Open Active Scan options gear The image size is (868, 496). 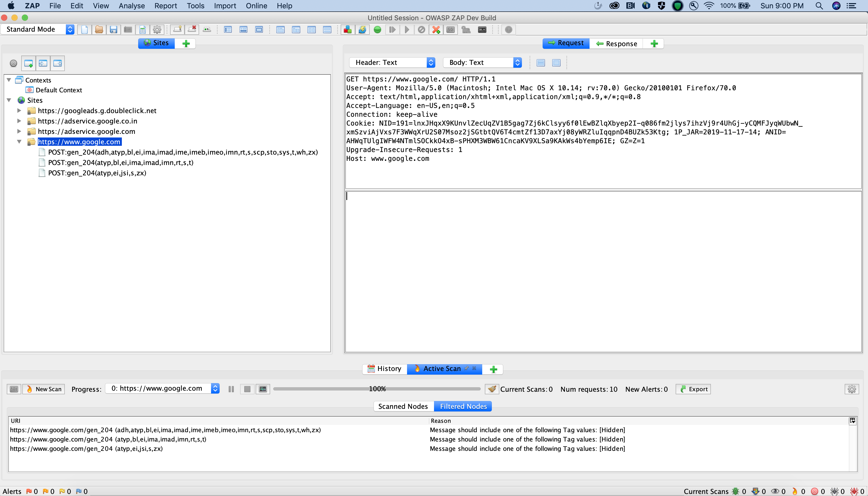click(x=851, y=389)
